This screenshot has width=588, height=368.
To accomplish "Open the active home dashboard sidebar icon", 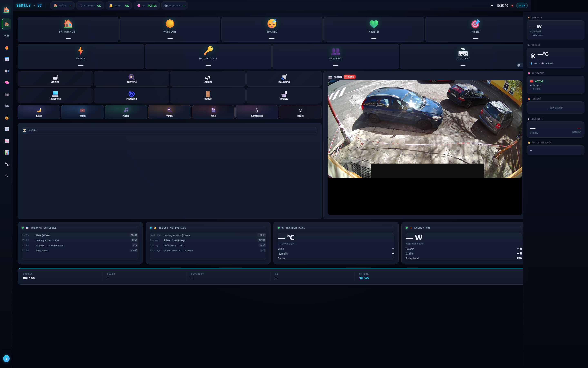I will point(7,24).
